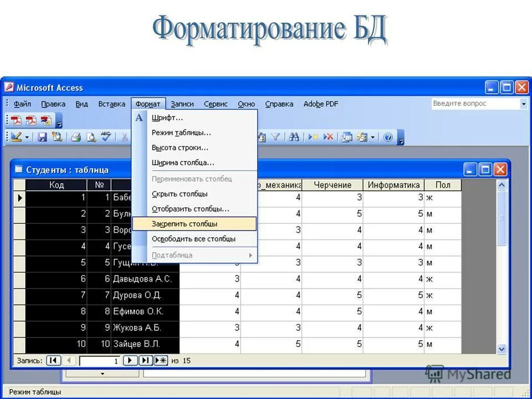This screenshot has height=399, width=532.
Task: Click the Введите вопрос help box
Action: tap(475, 104)
